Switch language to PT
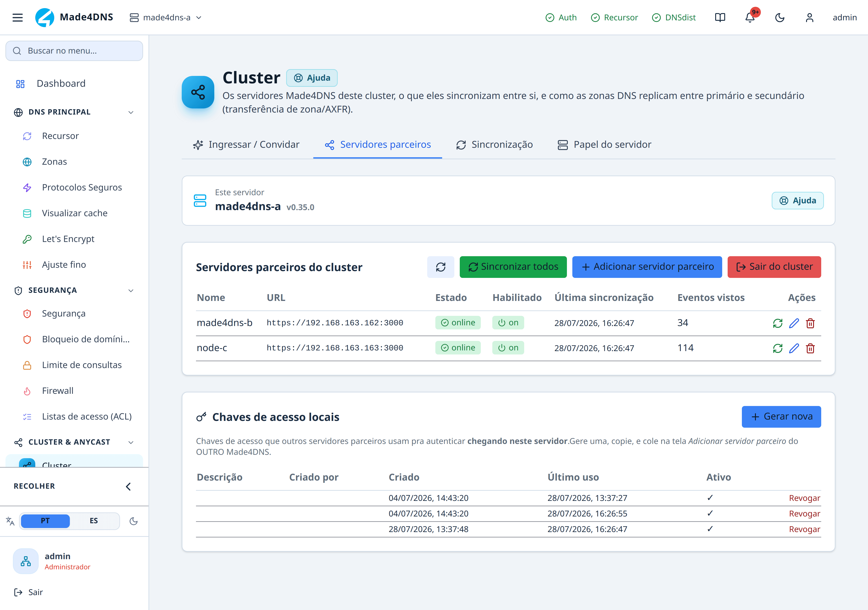This screenshot has width=868, height=610. pyautogui.click(x=45, y=521)
